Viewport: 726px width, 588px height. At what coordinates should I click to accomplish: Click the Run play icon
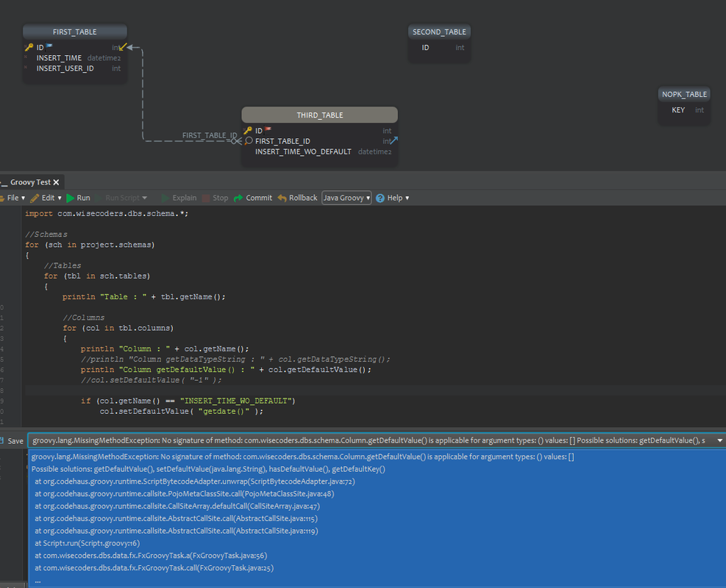tap(71, 198)
